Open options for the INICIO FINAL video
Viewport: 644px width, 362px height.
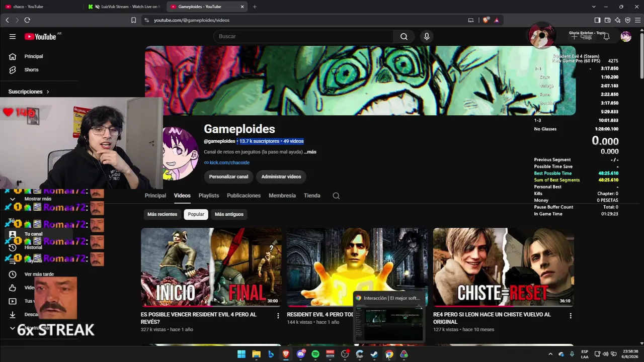pyautogui.click(x=278, y=316)
